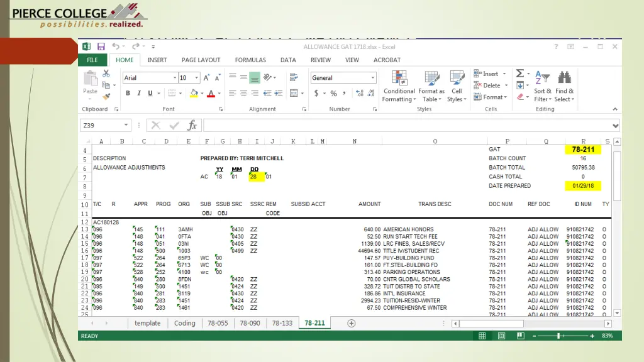644x362 pixels.
Task: Add a new sheet with plus button
Action: [x=351, y=324]
